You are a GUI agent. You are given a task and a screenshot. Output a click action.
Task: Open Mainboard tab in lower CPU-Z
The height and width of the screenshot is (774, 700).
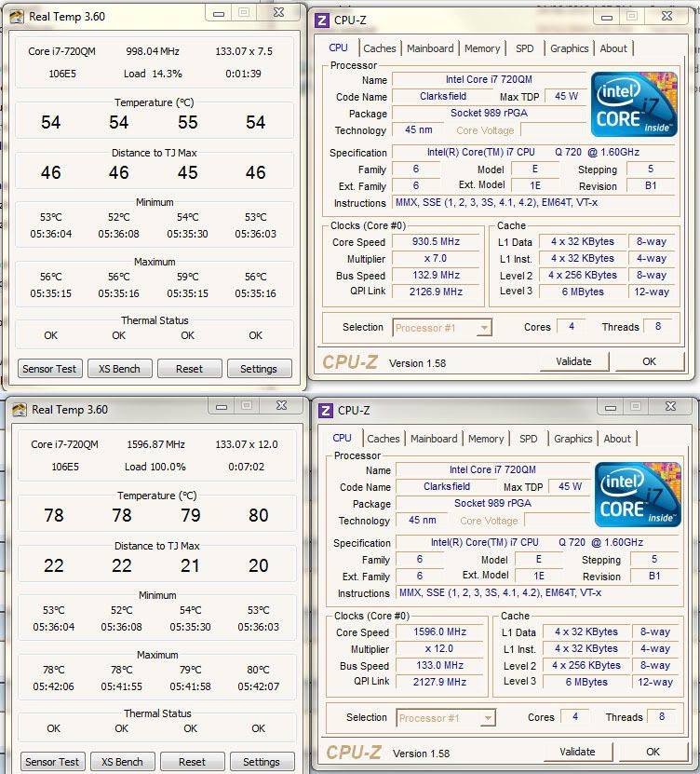point(434,439)
